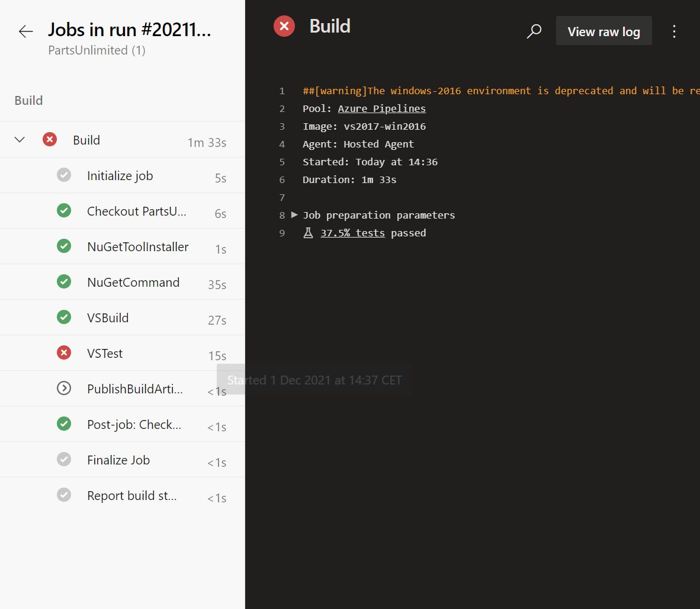
Task: Go back using the left arrow icon
Action: 25,31
